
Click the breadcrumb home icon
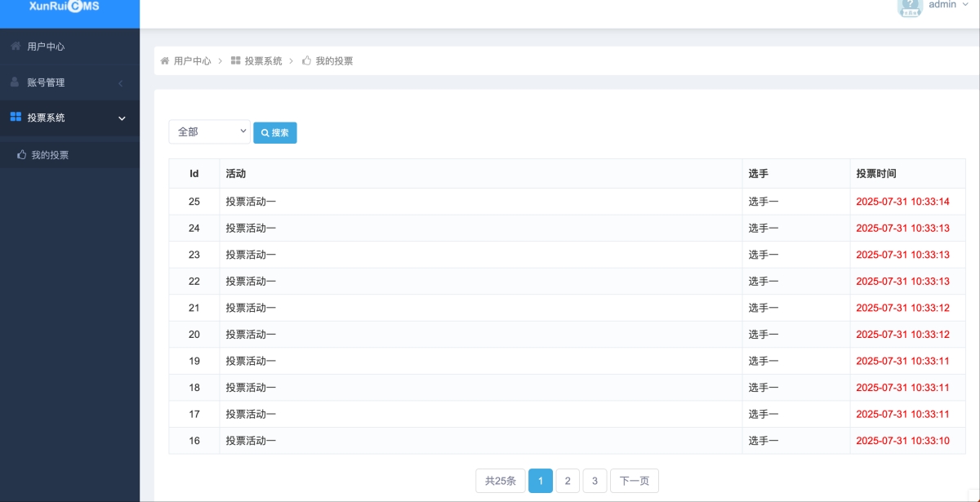[165, 60]
